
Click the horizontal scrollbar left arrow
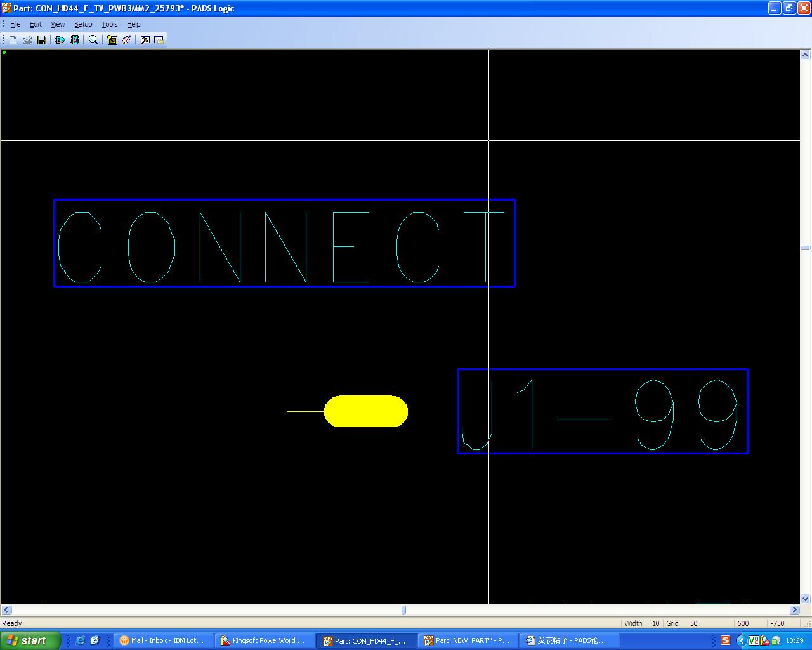coord(6,610)
